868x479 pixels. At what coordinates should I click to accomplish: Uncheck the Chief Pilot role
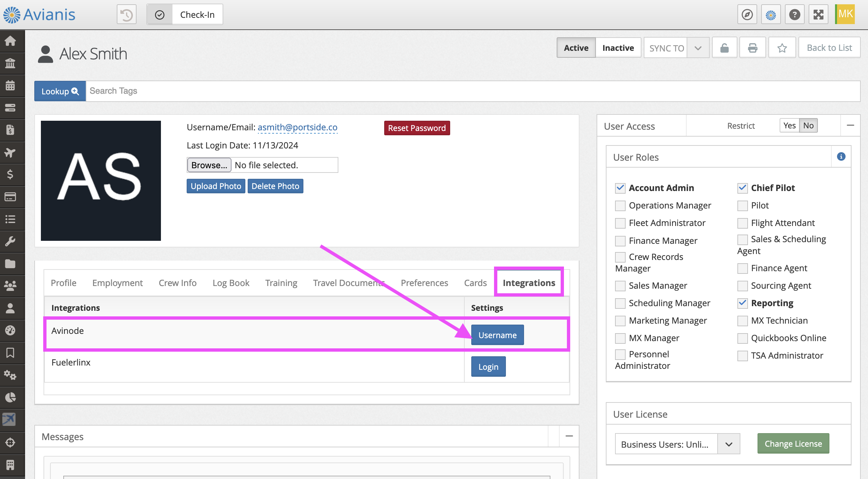pyautogui.click(x=742, y=188)
